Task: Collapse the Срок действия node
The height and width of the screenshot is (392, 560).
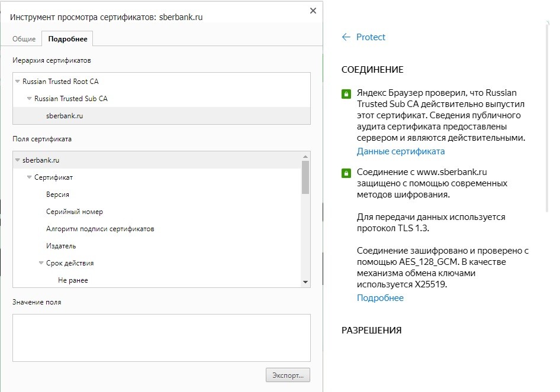Action: (x=41, y=263)
